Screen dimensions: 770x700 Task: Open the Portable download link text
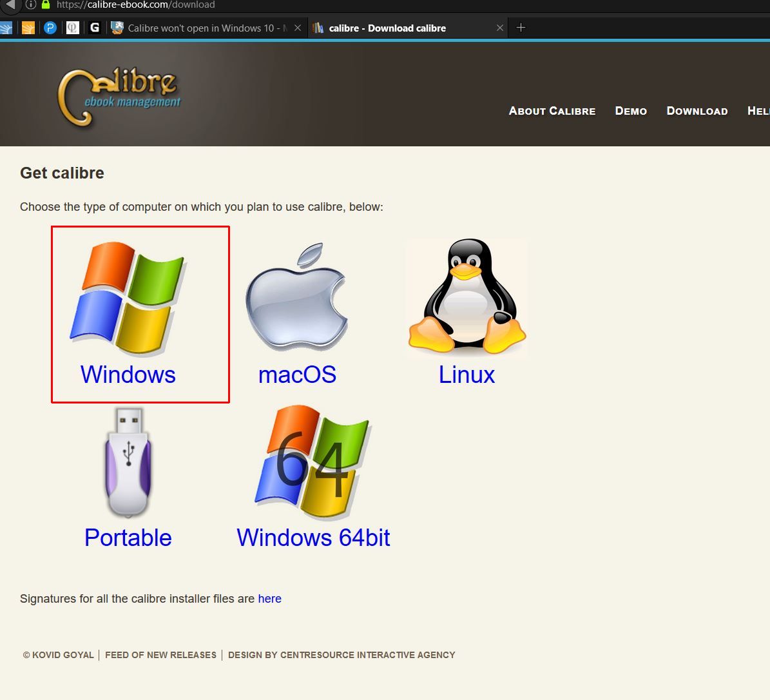128,538
